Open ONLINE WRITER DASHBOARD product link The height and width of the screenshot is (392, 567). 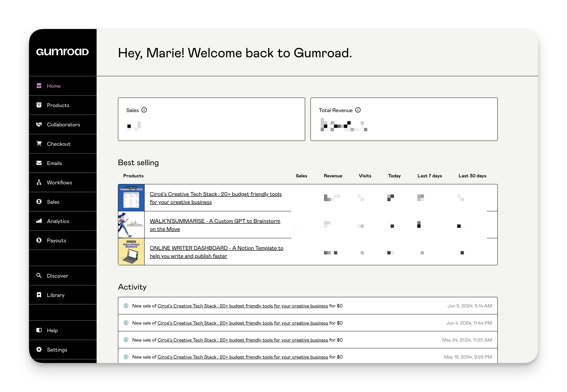pos(216,248)
